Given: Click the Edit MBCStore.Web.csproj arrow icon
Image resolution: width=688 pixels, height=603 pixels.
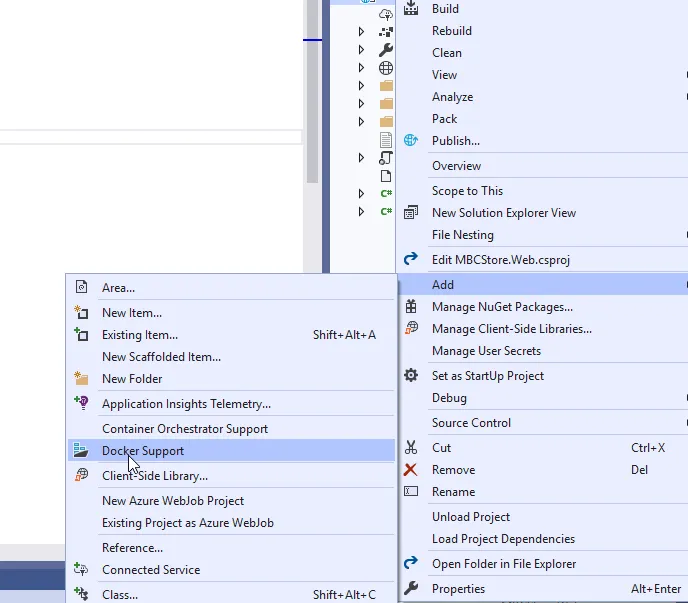Looking at the screenshot, I should [x=411, y=259].
